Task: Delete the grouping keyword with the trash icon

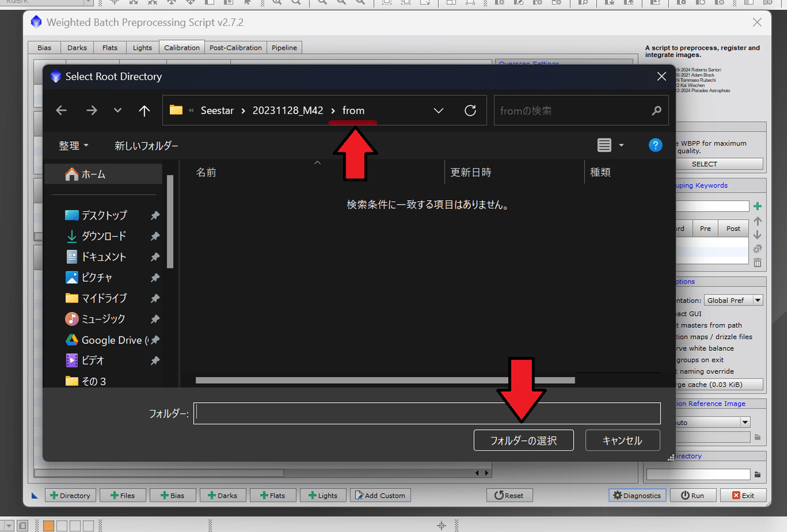Action: pos(757,263)
